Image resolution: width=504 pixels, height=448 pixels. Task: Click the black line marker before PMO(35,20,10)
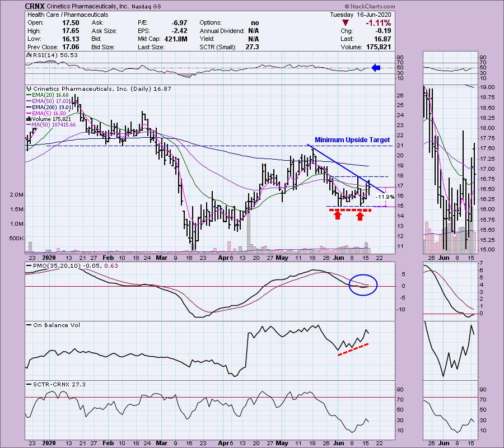pyautogui.click(x=29, y=266)
